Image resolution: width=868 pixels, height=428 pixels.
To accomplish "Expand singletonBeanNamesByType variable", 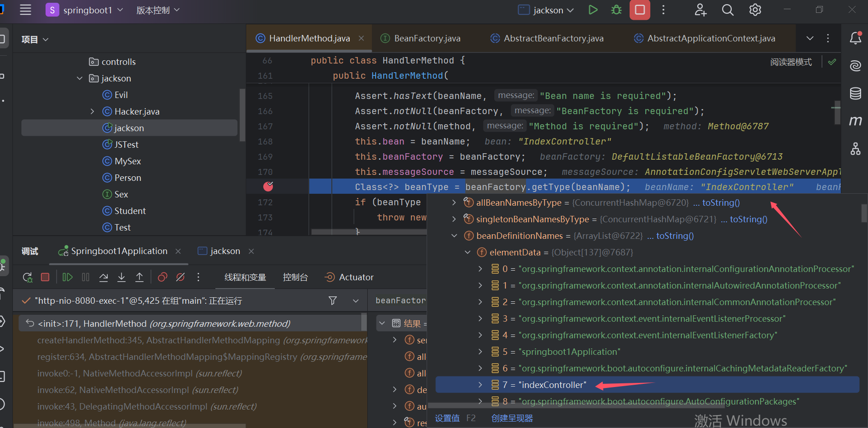I will point(454,219).
